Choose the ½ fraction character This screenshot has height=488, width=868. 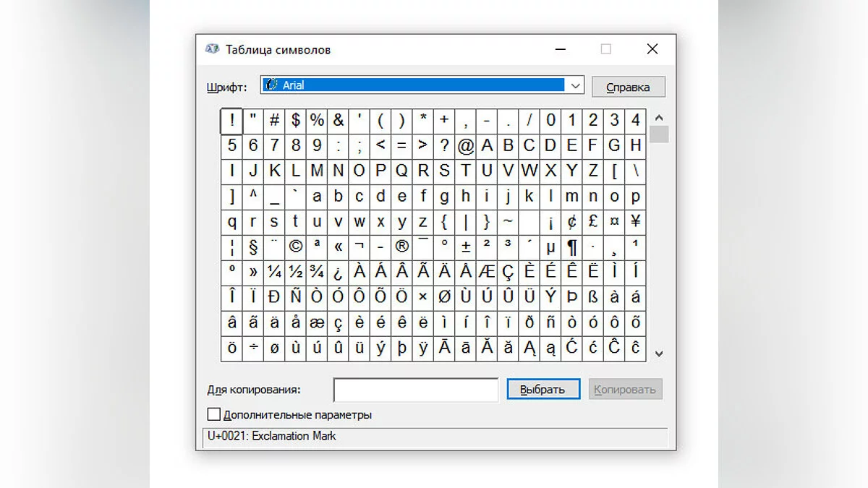tap(295, 272)
